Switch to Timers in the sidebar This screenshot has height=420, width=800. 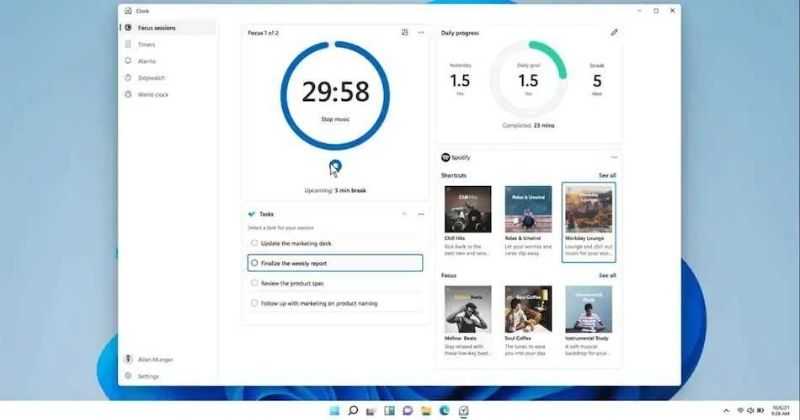168,45
